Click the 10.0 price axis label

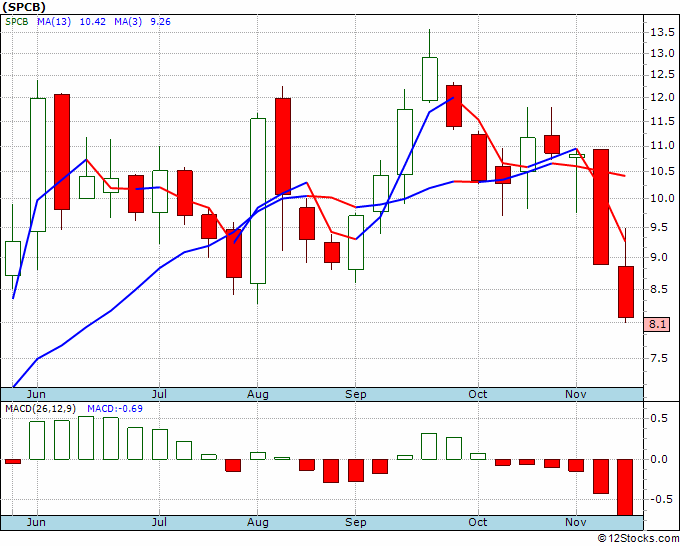[x=662, y=199]
